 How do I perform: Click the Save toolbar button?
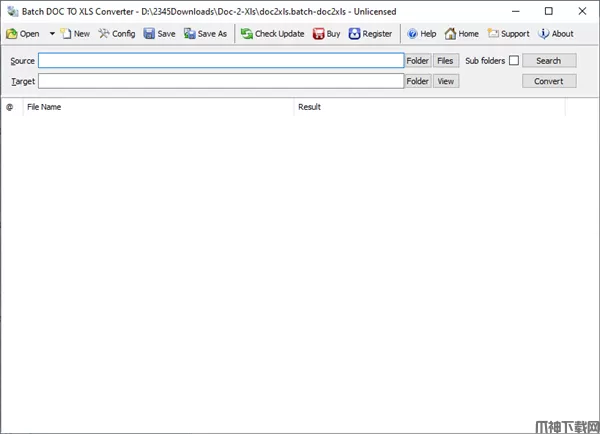(x=160, y=34)
